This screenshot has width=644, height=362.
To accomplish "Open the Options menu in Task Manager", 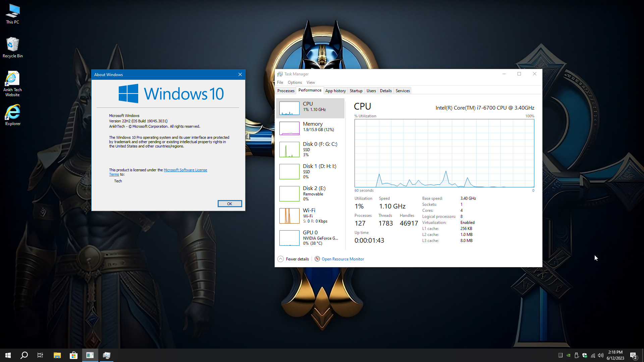I will (294, 82).
